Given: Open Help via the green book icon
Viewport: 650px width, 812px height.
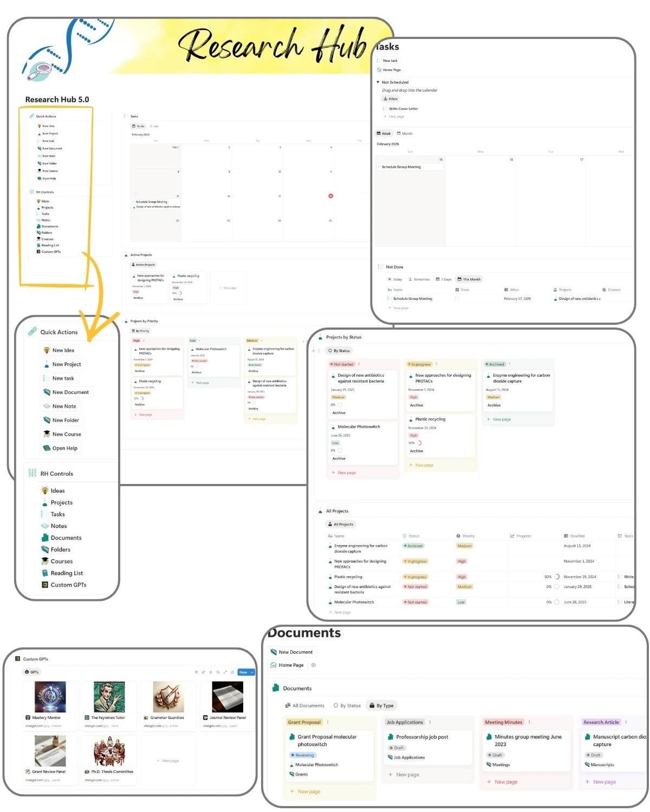Looking at the screenshot, I should coord(48,448).
